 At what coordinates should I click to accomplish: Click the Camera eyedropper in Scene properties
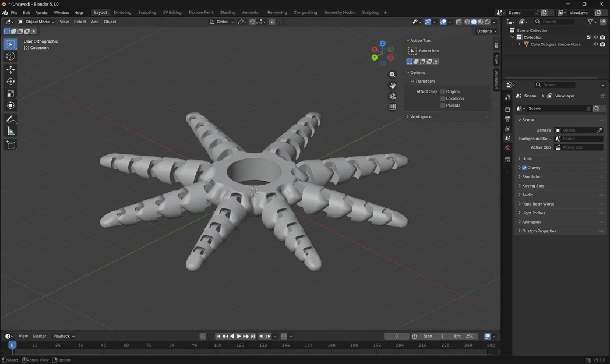[600, 130]
